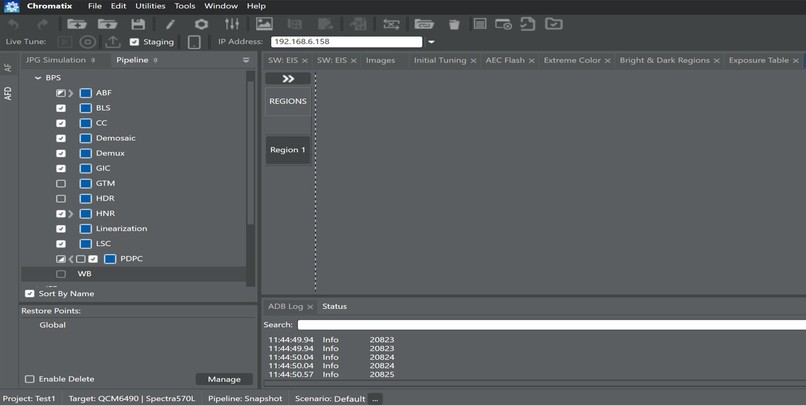Close the Extreme Color tab
806x406 pixels.
(x=608, y=61)
